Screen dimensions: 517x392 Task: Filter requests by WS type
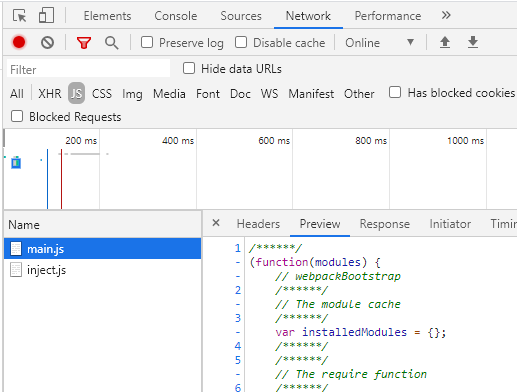[269, 94]
